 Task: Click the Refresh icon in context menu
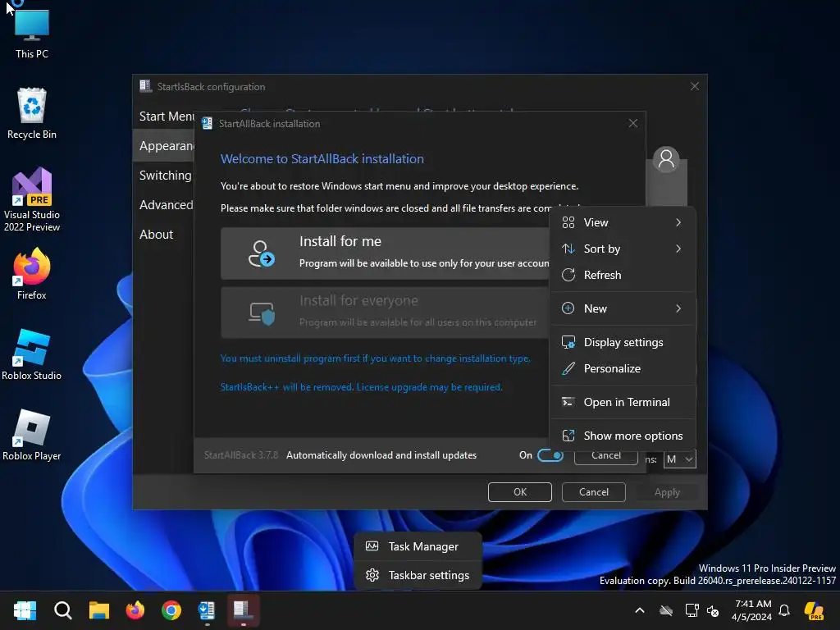[x=568, y=275]
